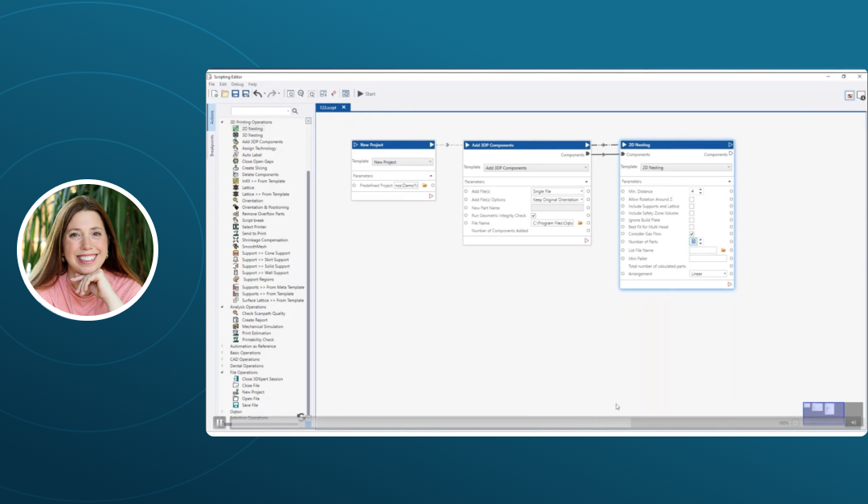
Task: Select the Send to Print action icon
Action: [x=235, y=234]
